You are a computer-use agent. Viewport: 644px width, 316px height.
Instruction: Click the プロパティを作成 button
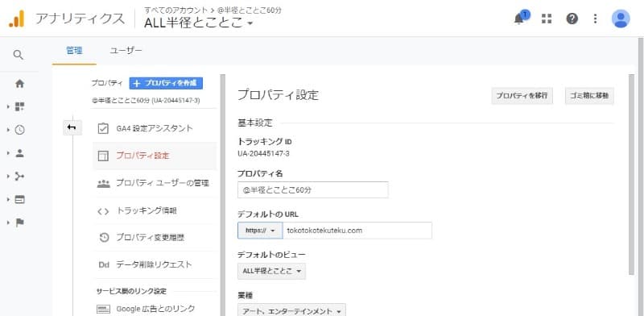tap(166, 83)
